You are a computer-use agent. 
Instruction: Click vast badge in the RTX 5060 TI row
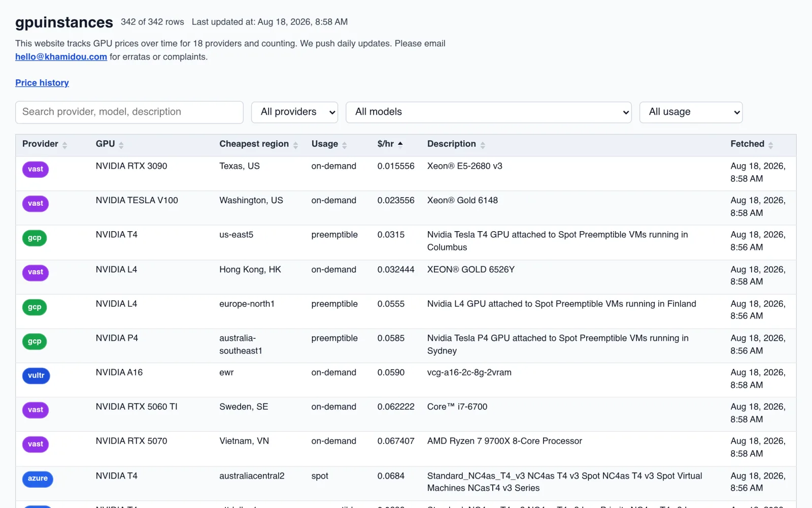tap(36, 410)
